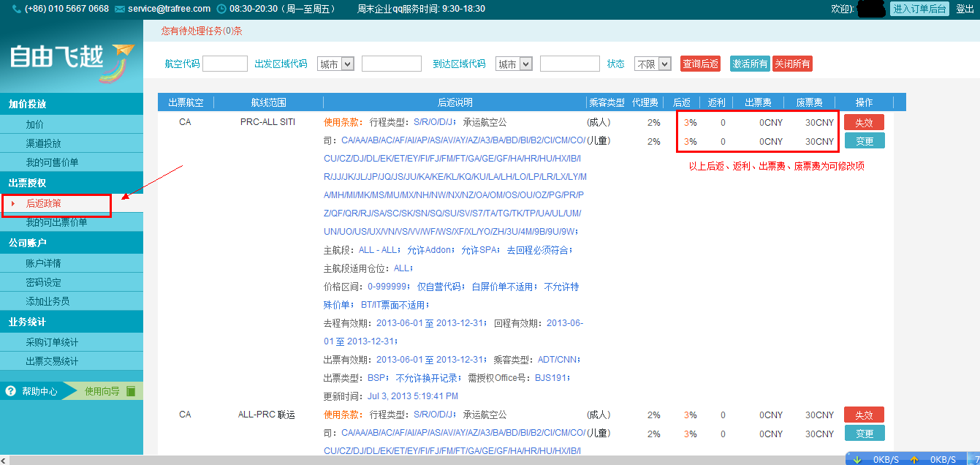980x465 pixels.
Task: Click the orange upload arrow in status bar
Action: (x=913, y=459)
